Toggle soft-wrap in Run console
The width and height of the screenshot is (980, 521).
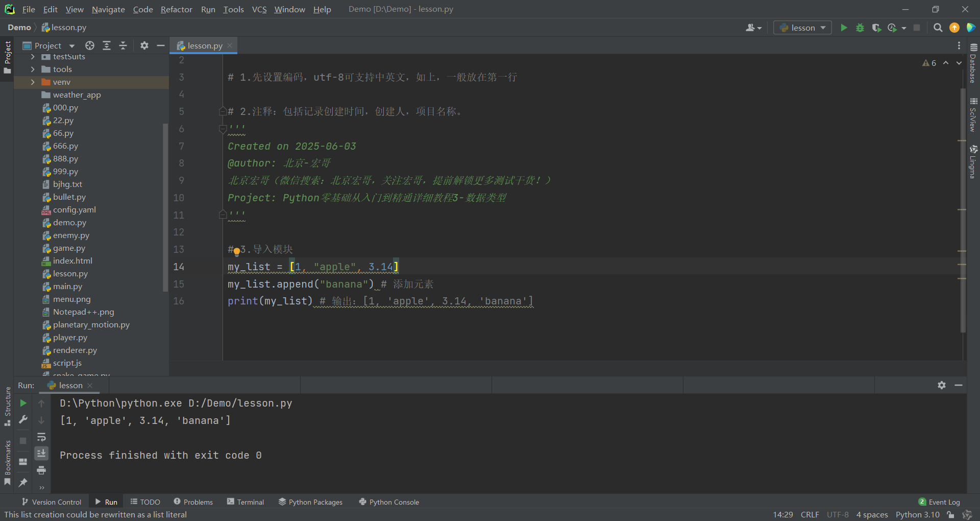41,437
